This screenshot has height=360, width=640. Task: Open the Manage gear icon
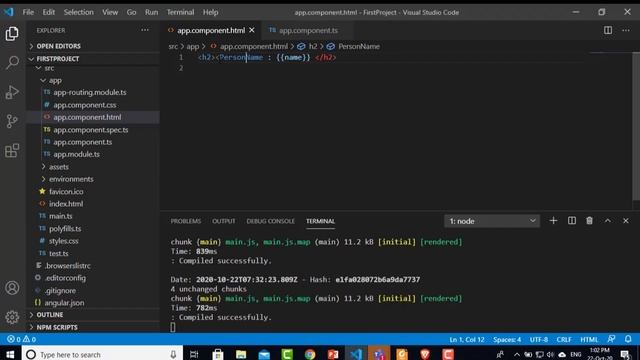12,317
